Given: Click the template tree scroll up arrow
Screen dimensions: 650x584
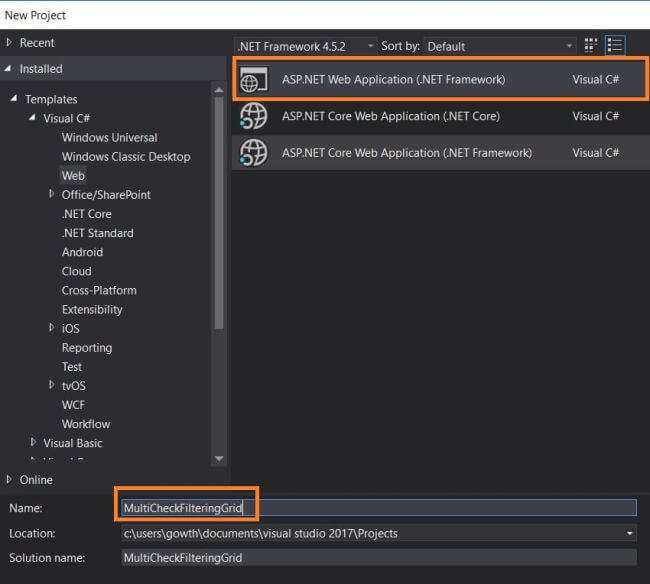Looking at the screenshot, I should (219, 90).
